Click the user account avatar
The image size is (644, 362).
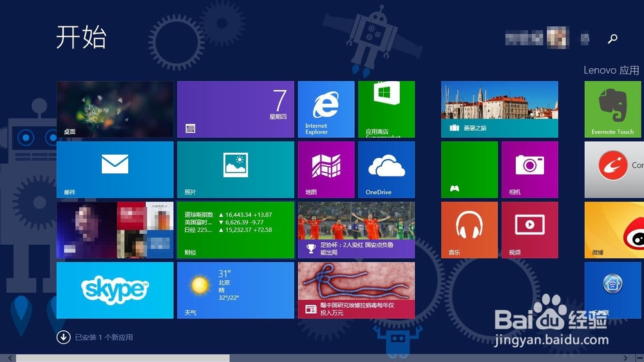(558, 38)
